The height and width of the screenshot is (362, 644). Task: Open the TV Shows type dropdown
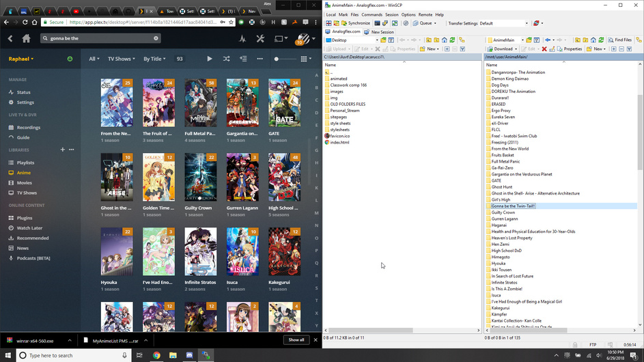[x=121, y=59]
